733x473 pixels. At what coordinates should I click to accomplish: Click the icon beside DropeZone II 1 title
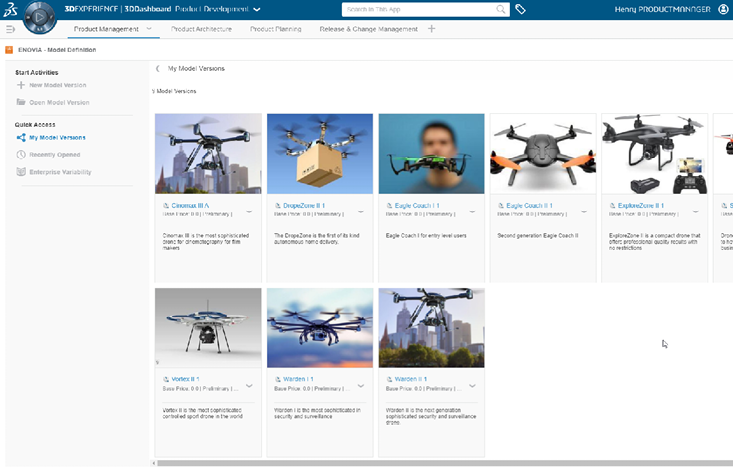point(278,206)
